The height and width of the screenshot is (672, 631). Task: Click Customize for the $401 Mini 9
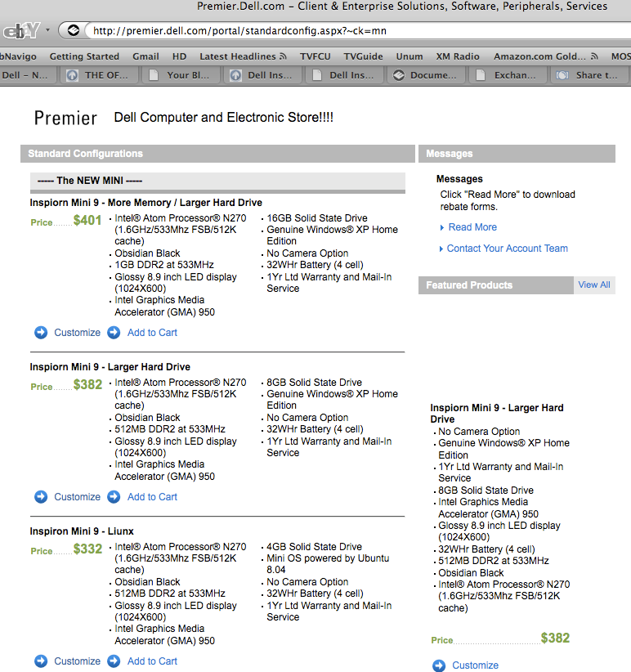click(77, 333)
